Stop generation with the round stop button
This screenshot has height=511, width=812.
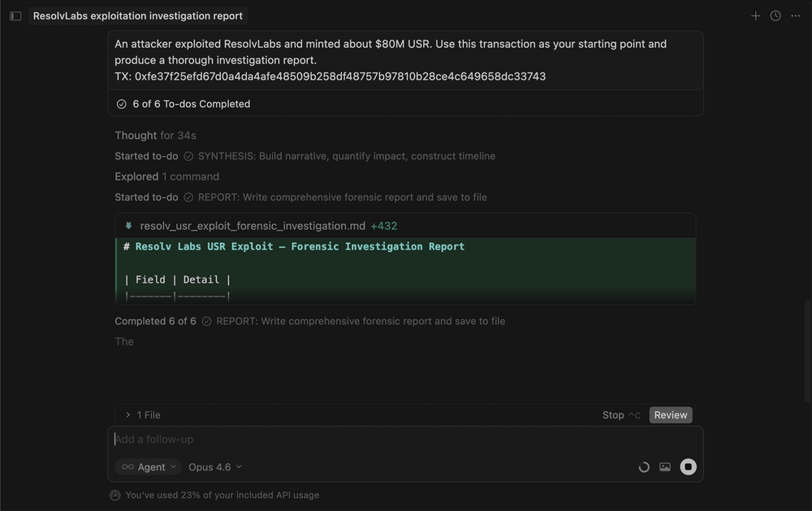click(688, 467)
